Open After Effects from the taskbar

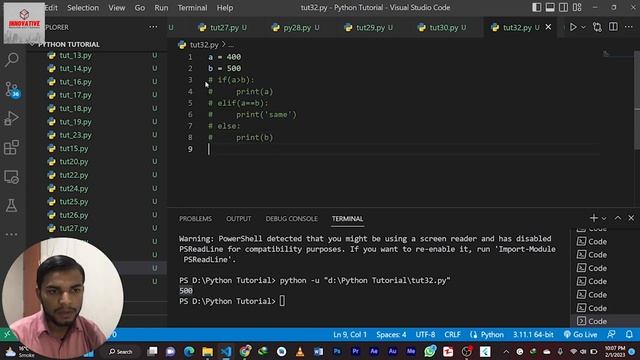(x=374, y=351)
